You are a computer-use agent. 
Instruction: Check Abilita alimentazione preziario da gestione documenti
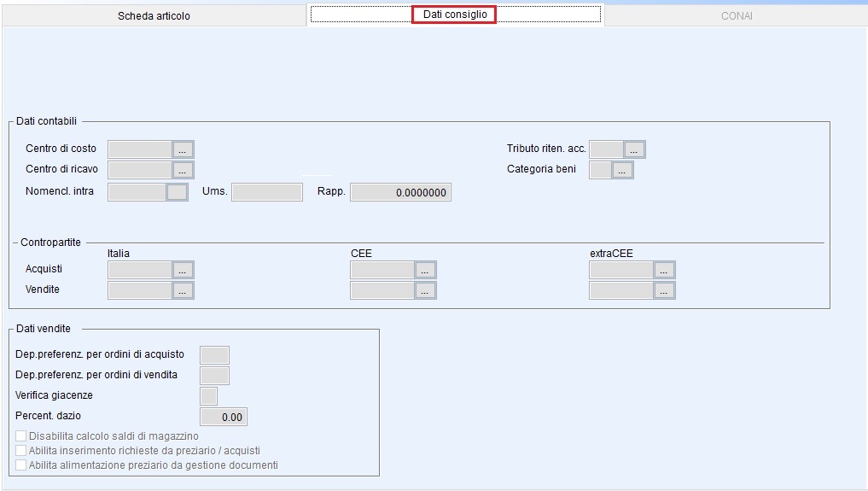tap(21, 465)
